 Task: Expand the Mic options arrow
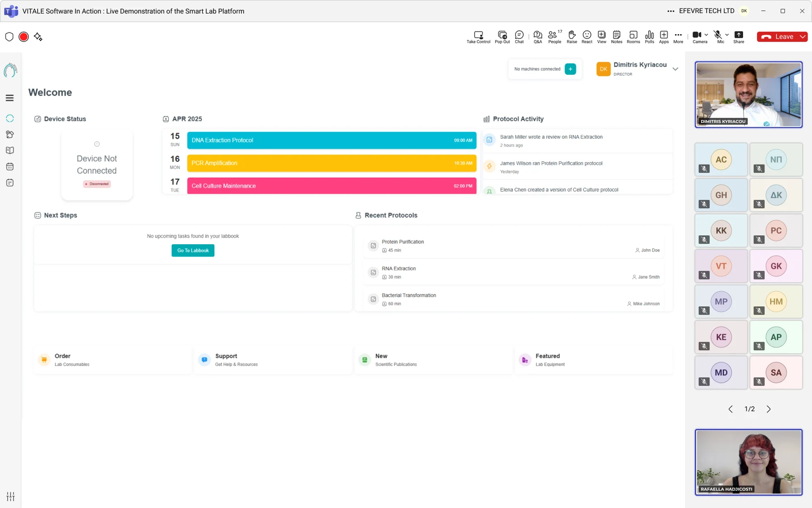pyautogui.click(x=727, y=35)
